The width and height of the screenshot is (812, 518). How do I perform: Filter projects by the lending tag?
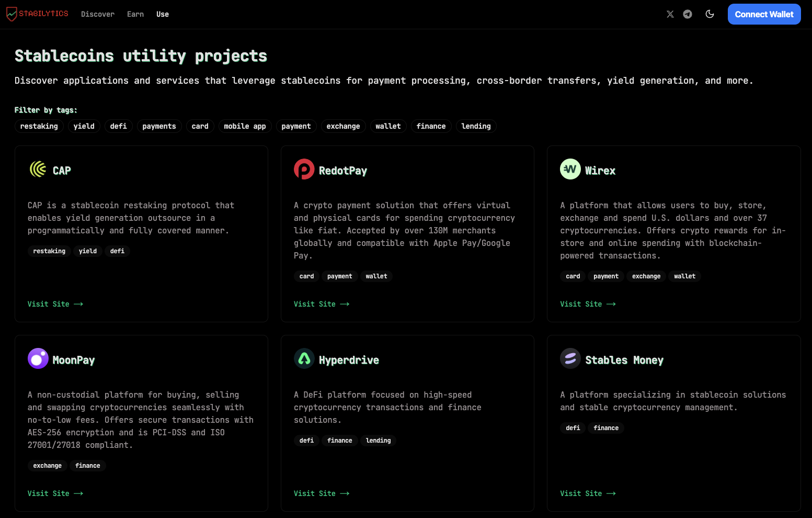pyautogui.click(x=476, y=126)
